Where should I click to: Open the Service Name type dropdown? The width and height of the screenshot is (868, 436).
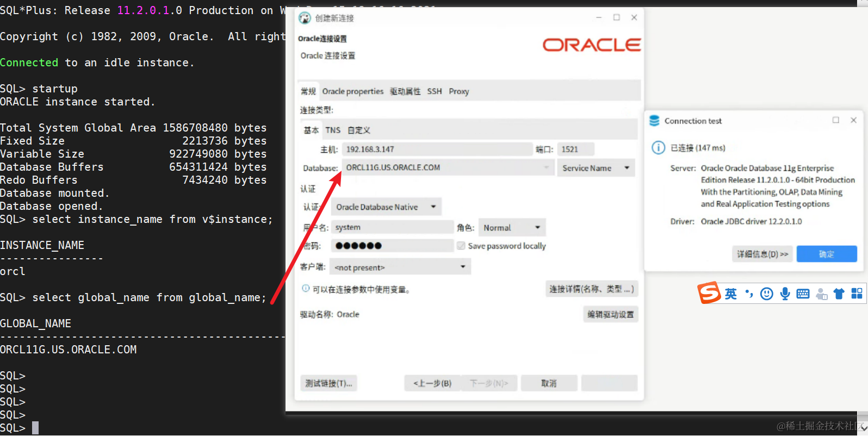coord(596,168)
